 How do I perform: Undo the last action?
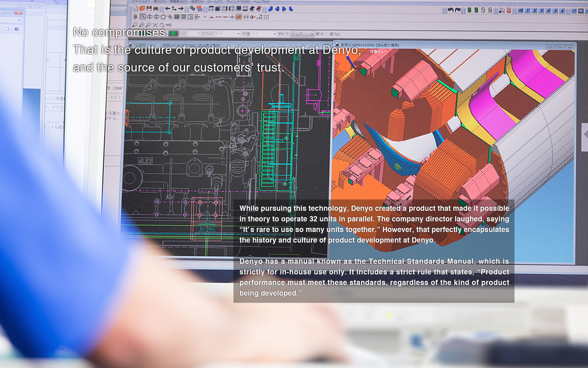[x=450, y=10]
